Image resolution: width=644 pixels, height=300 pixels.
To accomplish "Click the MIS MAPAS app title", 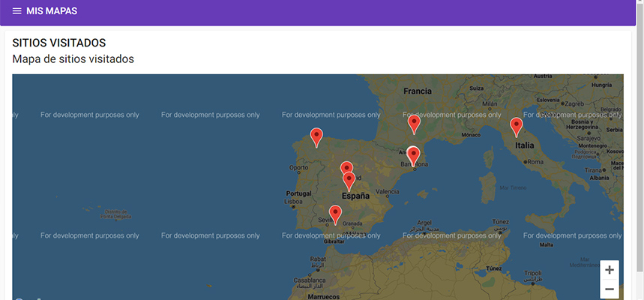I will [x=51, y=11].
